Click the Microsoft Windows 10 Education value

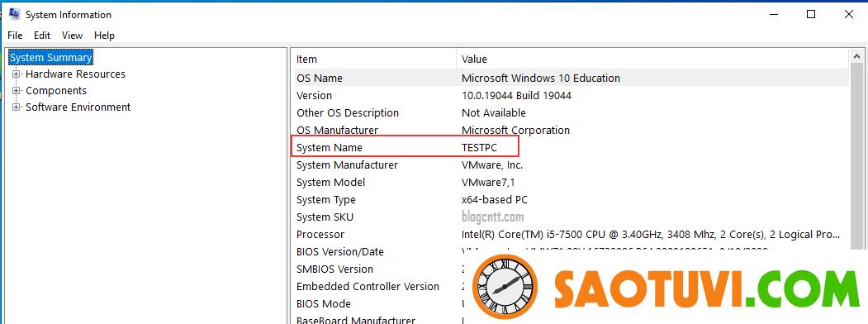point(541,78)
